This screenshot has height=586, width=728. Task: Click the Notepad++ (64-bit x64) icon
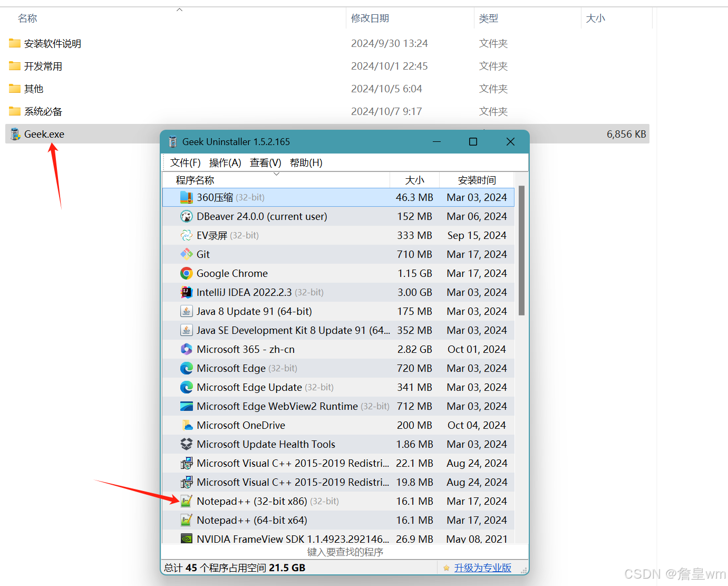pos(187,520)
